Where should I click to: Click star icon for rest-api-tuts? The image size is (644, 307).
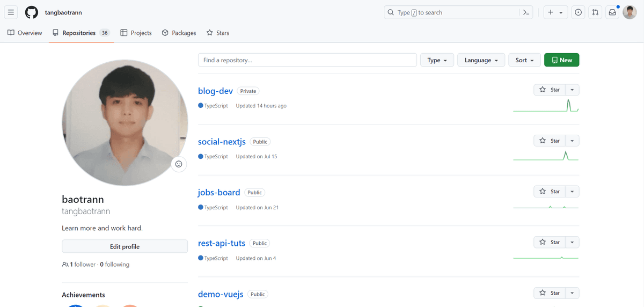click(x=543, y=242)
